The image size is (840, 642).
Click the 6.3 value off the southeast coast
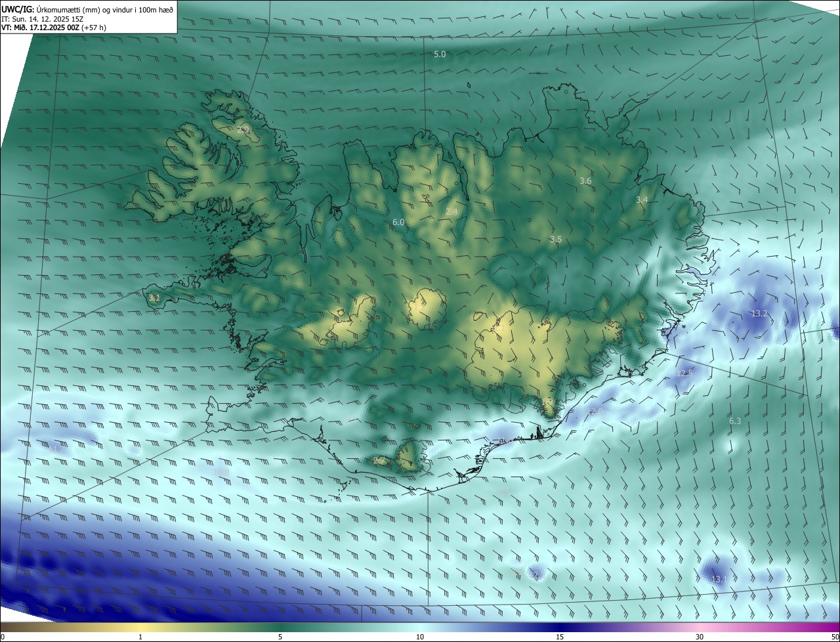pyautogui.click(x=735, y=421)
